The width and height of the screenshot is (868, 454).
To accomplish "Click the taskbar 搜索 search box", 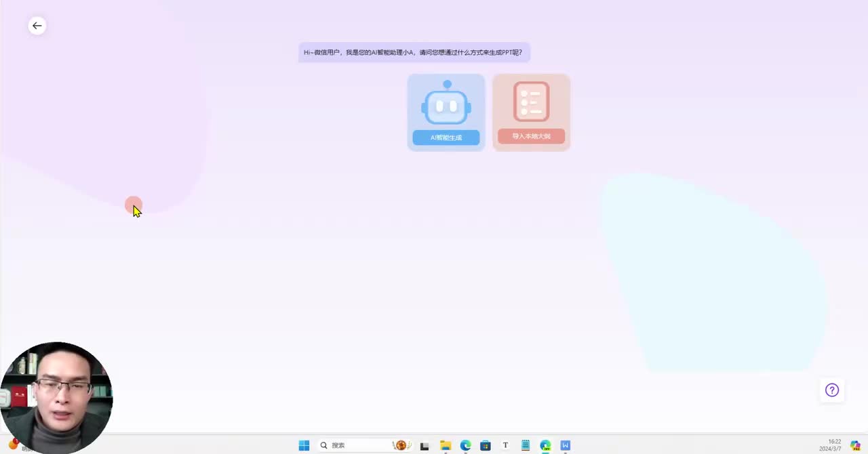I will [x=363, y=445].
